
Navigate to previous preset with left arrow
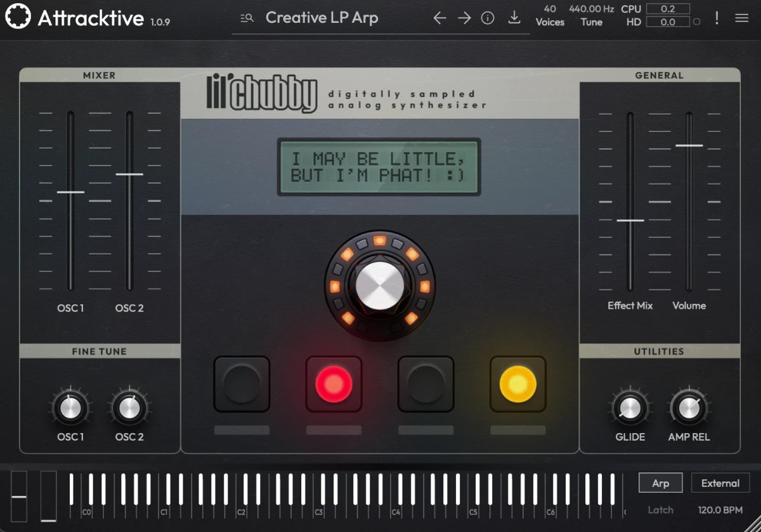coord(439,18)
